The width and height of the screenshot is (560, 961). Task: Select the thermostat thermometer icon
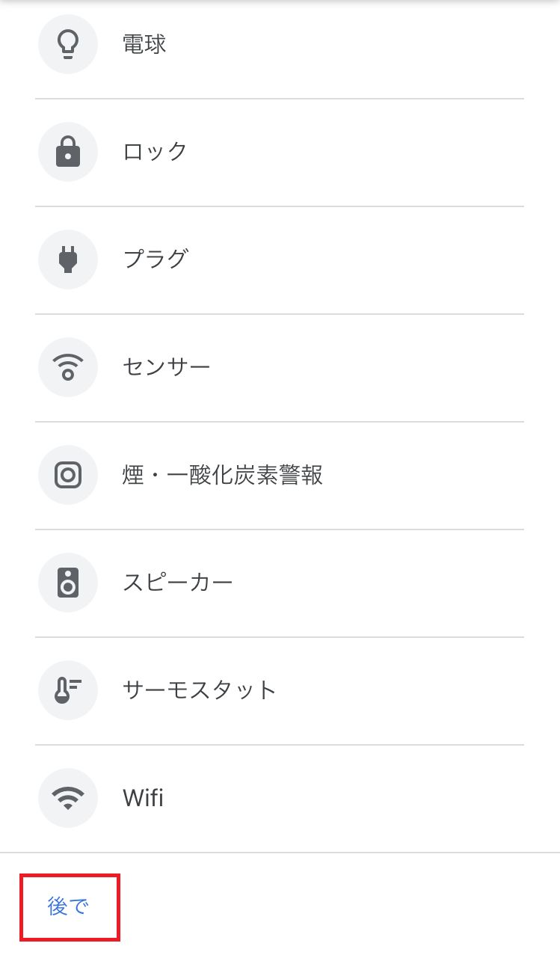[68, 691]
